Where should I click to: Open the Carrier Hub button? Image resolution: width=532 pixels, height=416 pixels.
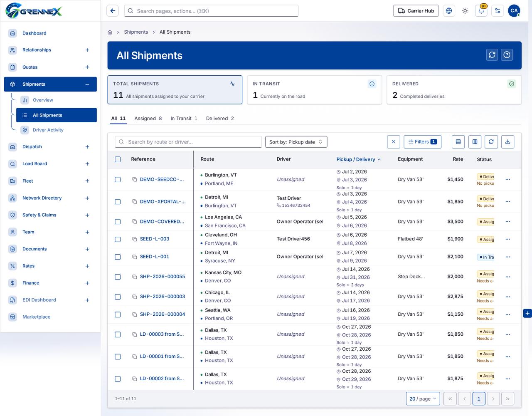pyautogui.click(x=416, y=11)
